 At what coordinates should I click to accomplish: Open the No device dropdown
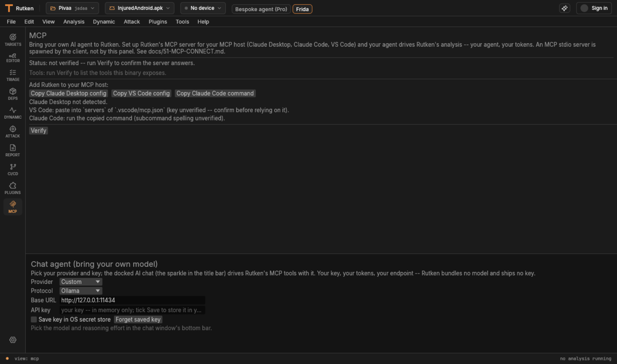[203, 8]
